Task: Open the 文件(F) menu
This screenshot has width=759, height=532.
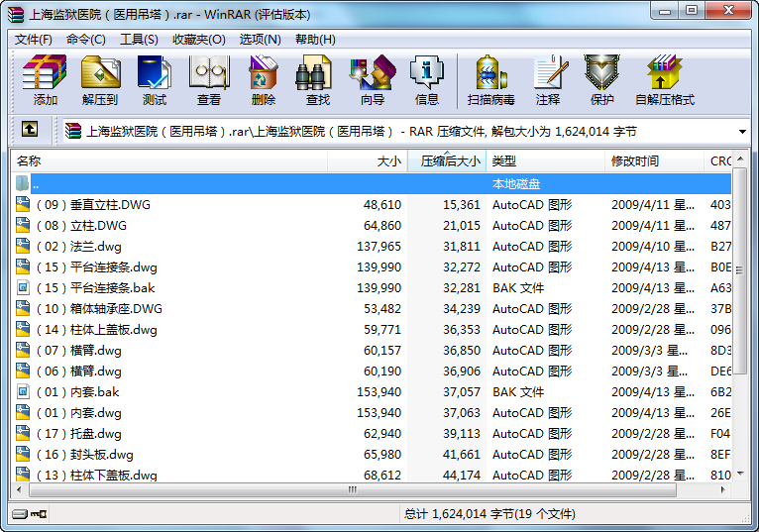Action: pos(34,40)
